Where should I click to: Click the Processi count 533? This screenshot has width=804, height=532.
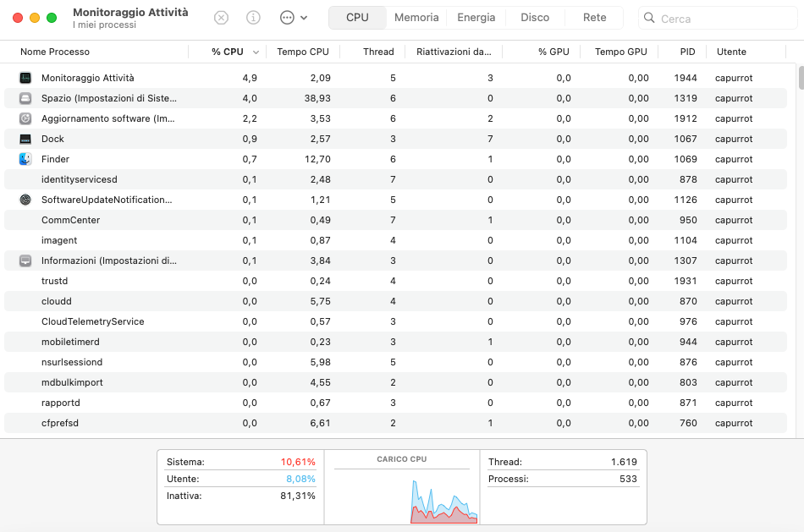pyautogui.click(x=628, y=479)
